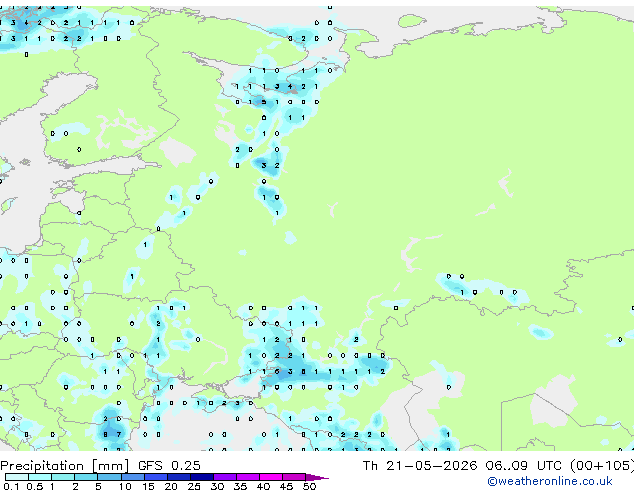Open the weatheronline.co.uk copyright link
This screenshot has height=490, width=634.
[x=550, y=481]
